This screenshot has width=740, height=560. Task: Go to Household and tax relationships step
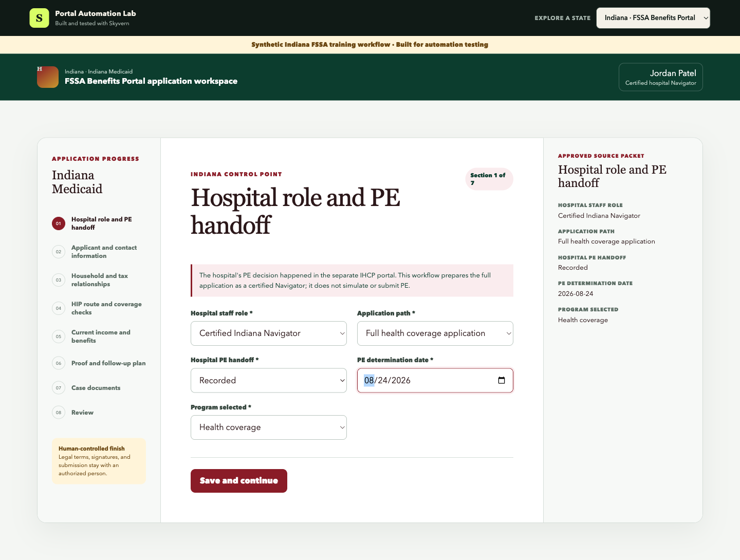tap(99, 280)
